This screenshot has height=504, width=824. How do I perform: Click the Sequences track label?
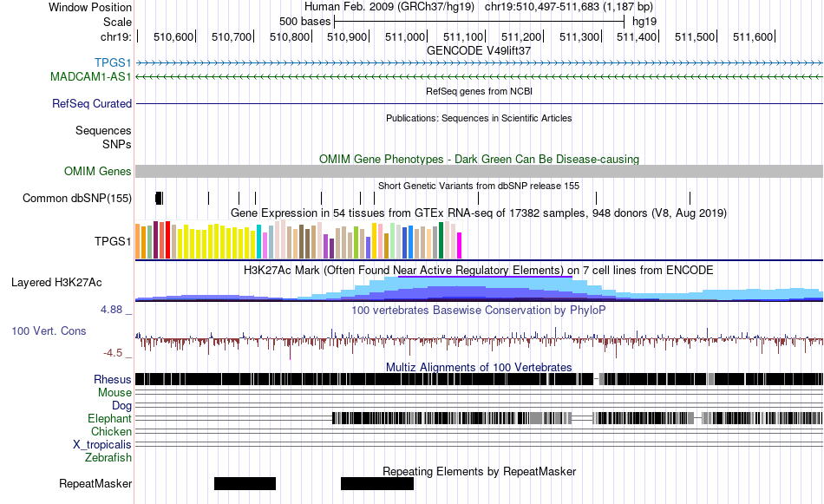click(x=103, y=130)
